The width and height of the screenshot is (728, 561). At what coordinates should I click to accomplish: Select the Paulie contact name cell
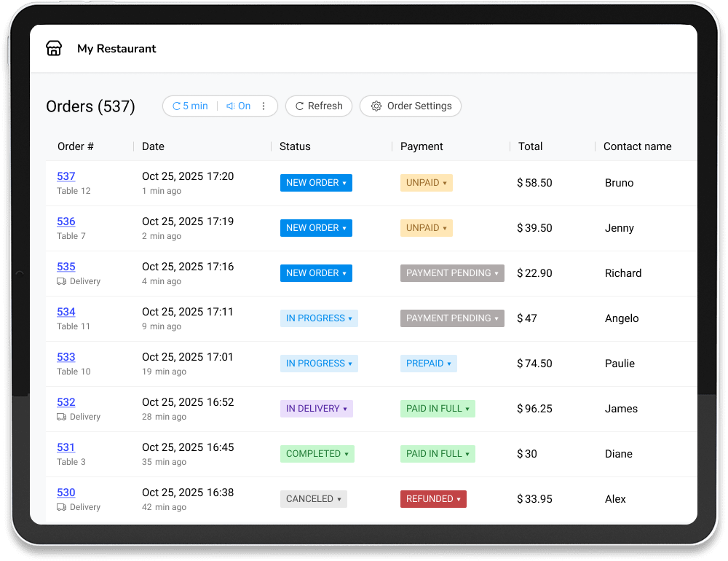[620, 364]
